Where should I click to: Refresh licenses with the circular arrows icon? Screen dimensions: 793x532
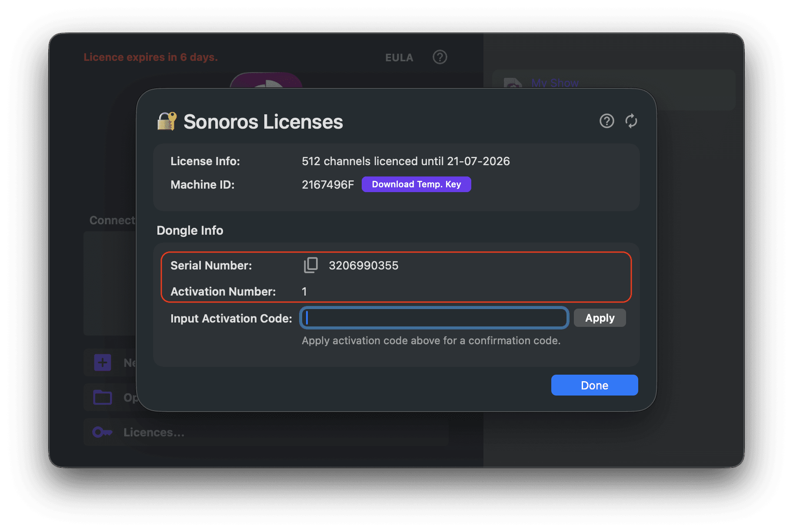point(631,121)
